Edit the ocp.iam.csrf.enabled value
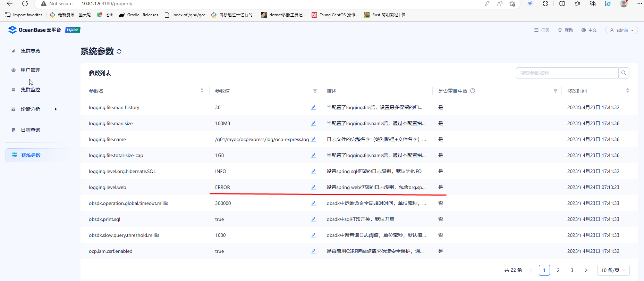The height and width of the screenshot is (281, 644). [x=313, y=251]
